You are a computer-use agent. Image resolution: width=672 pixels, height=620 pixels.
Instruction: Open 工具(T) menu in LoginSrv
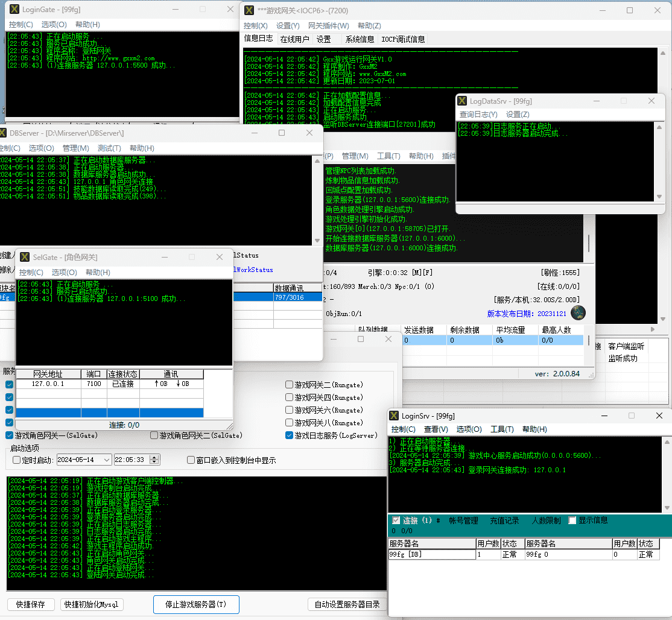coord(502,429)
